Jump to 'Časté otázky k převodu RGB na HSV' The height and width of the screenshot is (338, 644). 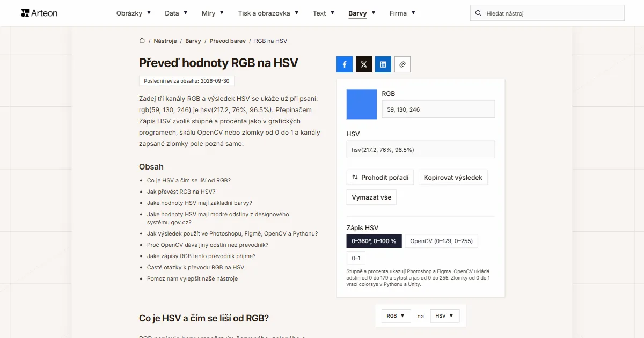(195, 267)
